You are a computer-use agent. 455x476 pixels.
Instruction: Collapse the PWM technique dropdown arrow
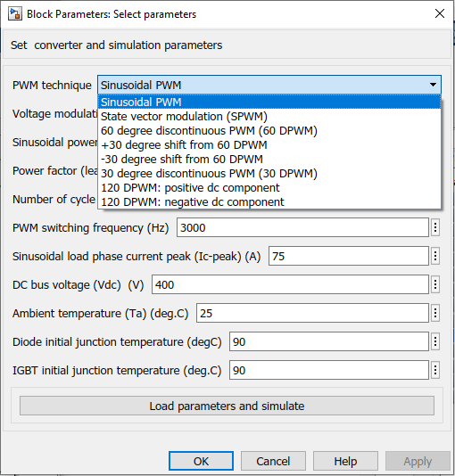click(433, 85)
